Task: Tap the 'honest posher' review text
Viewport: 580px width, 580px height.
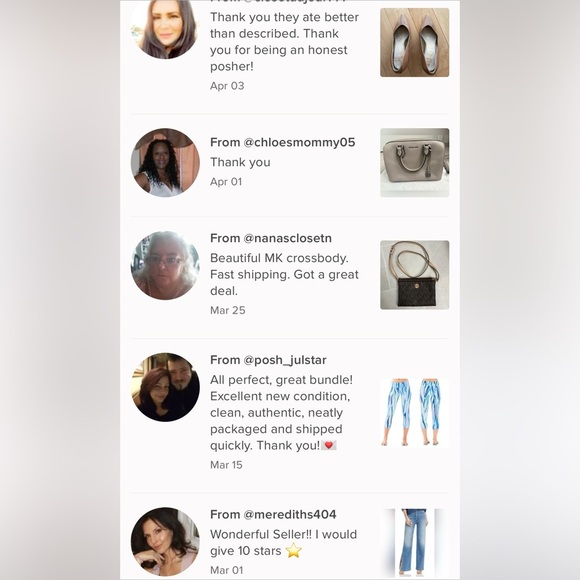Action: pyautogui.click(x=284, y=42)
